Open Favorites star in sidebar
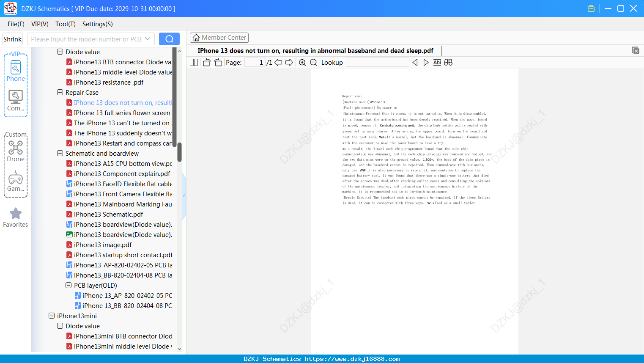The width and height of the screenshot is (644, 363). tap(16, 218)
